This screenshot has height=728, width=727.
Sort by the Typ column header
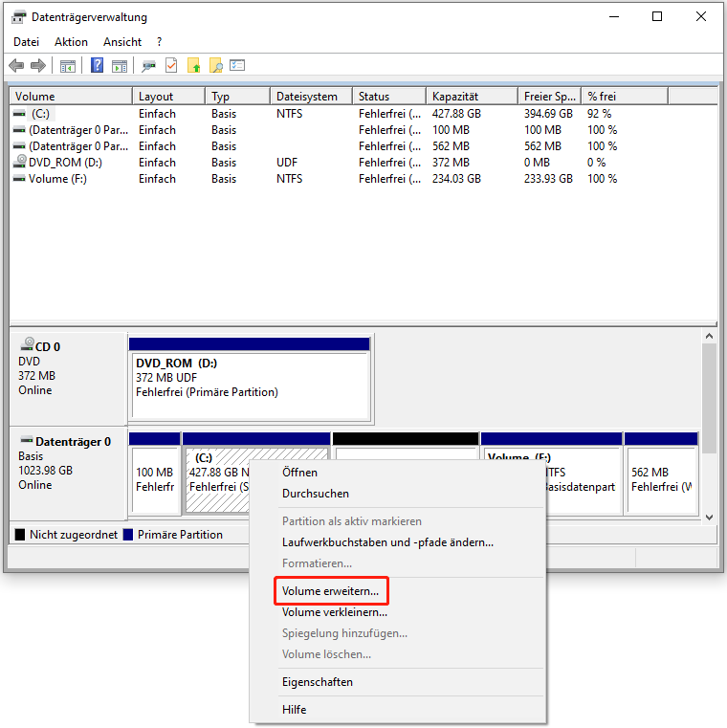pos(237,96)
